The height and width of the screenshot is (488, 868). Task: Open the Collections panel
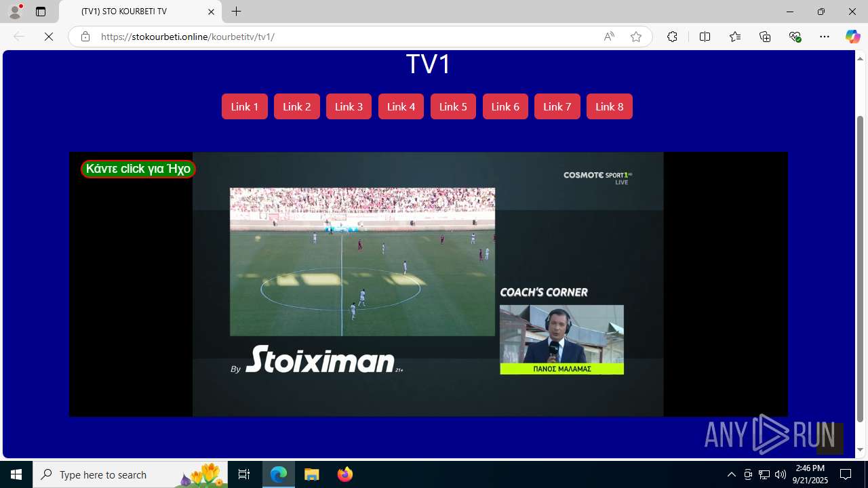[765, 37]
